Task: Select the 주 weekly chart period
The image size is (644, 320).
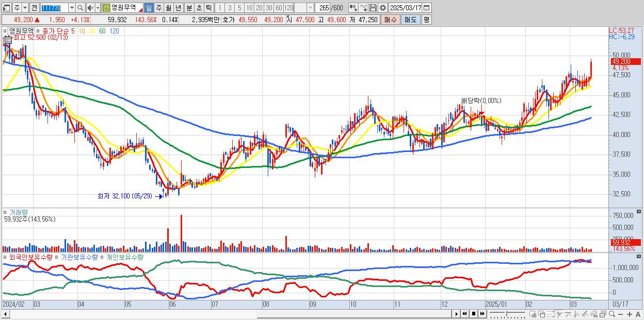Action: (x=158, y=8)
